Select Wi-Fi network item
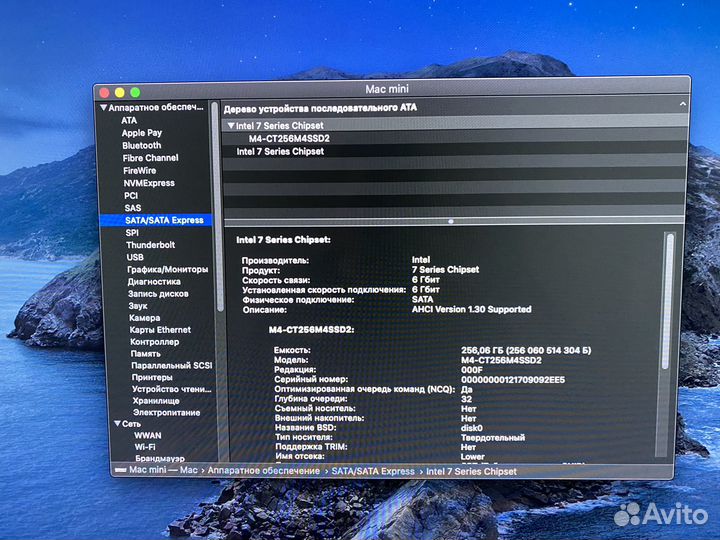The height and width of the screenshot is (540, 720). 145,447
